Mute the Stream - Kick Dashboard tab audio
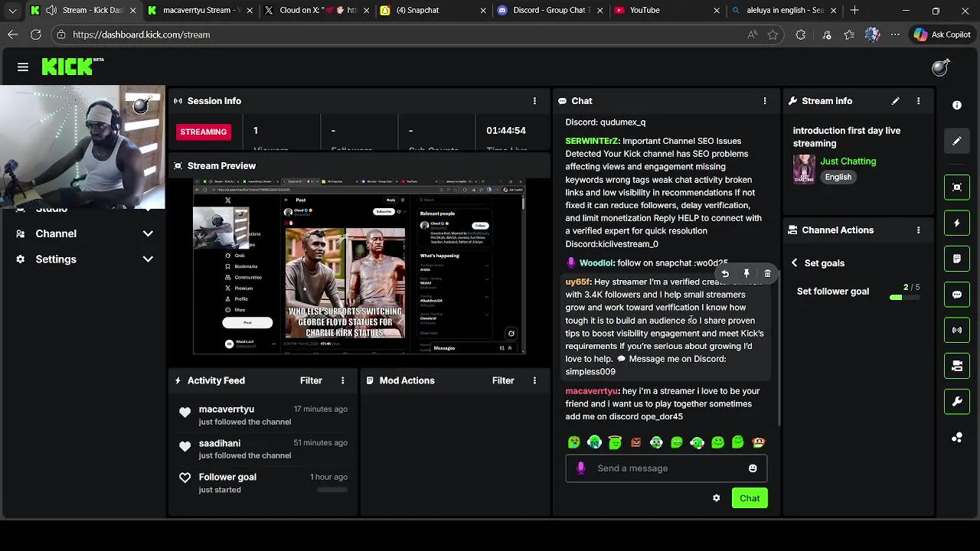The image size is (980, 551). coord(51,11)
